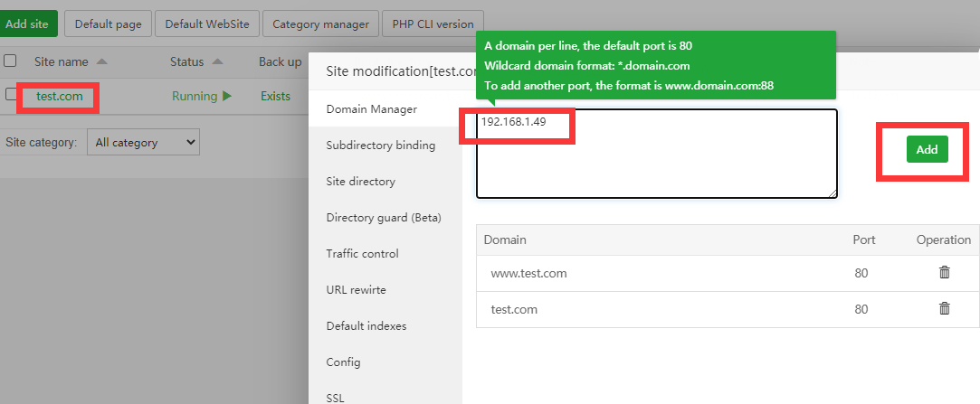Focus the domain entry text area
The image size is (980, 404).
point(656,163)
